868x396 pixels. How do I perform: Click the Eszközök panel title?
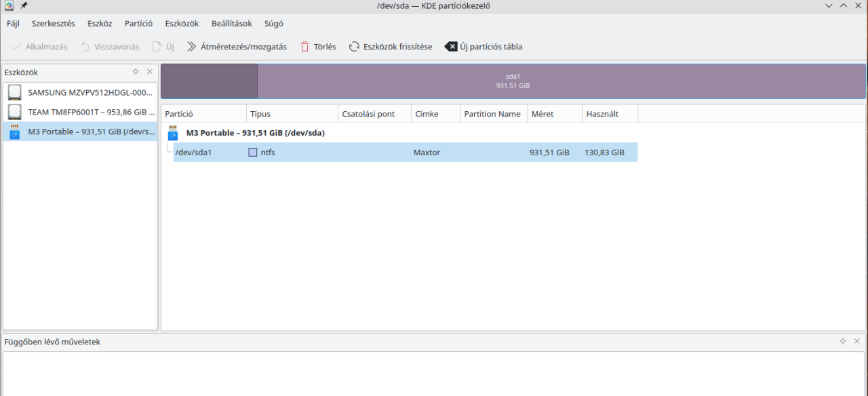pyautogui.click(x=21, y=72)
